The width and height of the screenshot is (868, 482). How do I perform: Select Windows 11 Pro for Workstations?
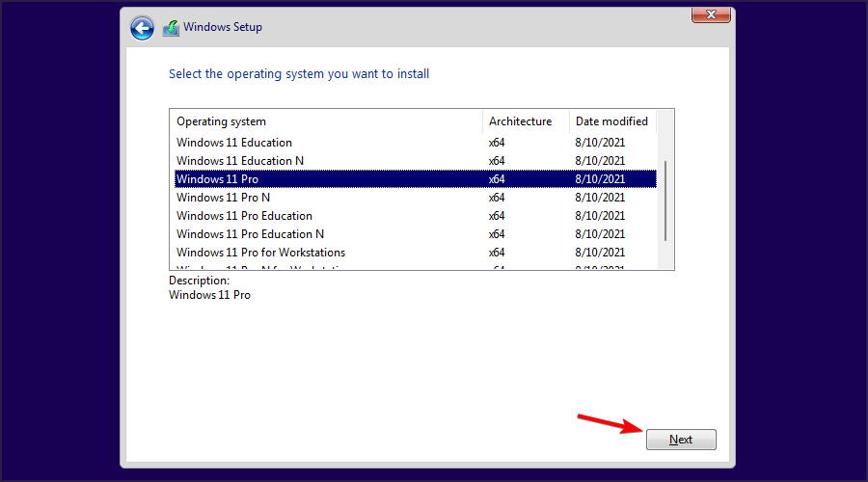pyautogui.click(x=260, y=253)
